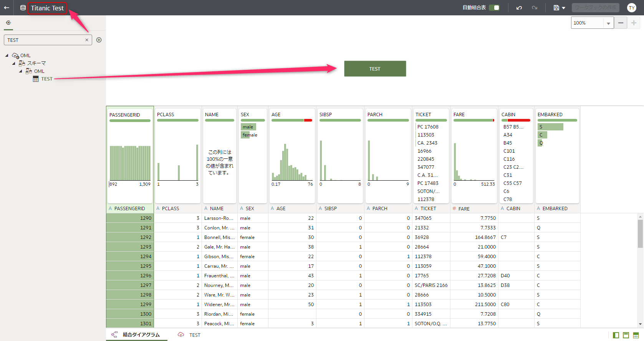The height and width of the screenshot is (341, 644).
Task: Click the add circle plus icon
Action: tap(99, 40)
